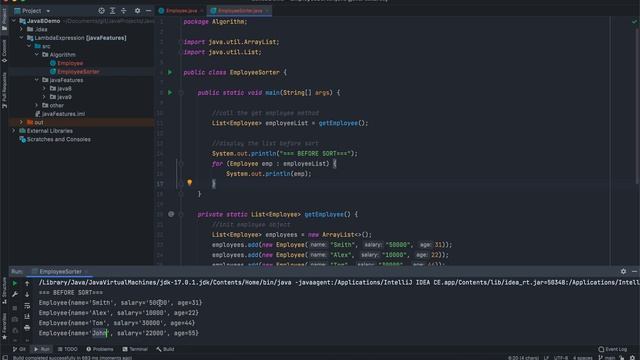Expand the .idea folder

tap(22, 29)
